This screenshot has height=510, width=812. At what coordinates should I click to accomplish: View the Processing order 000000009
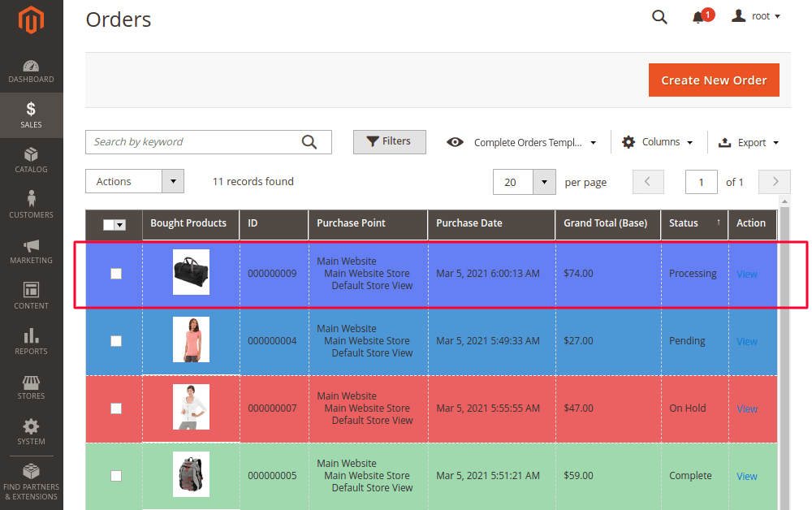(747, 274)
